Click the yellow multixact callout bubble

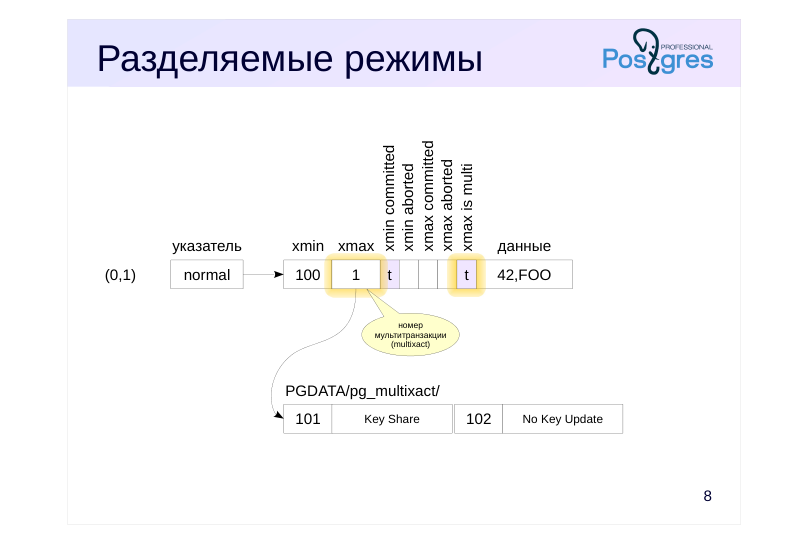pyautogui.click(x=410, y=334)
